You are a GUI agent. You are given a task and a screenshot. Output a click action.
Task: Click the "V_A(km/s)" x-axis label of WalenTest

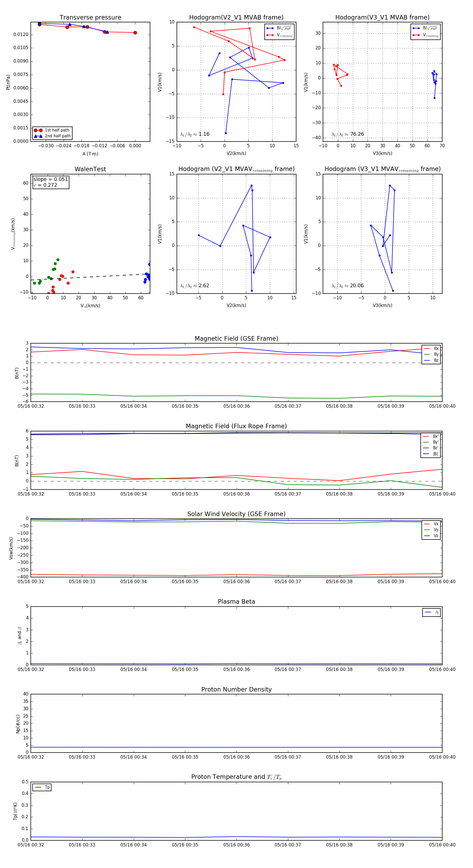pyautogui.click(x=90, y=306)
